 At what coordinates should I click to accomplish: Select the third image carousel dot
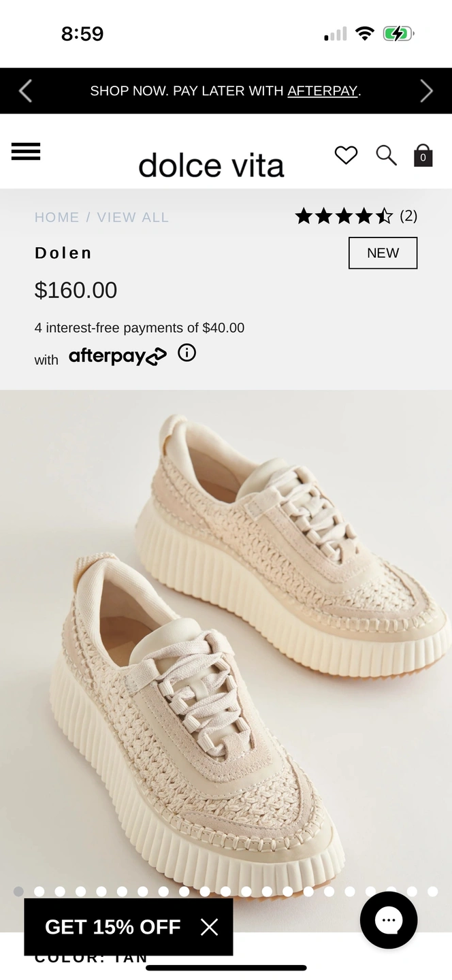point(60,892)
